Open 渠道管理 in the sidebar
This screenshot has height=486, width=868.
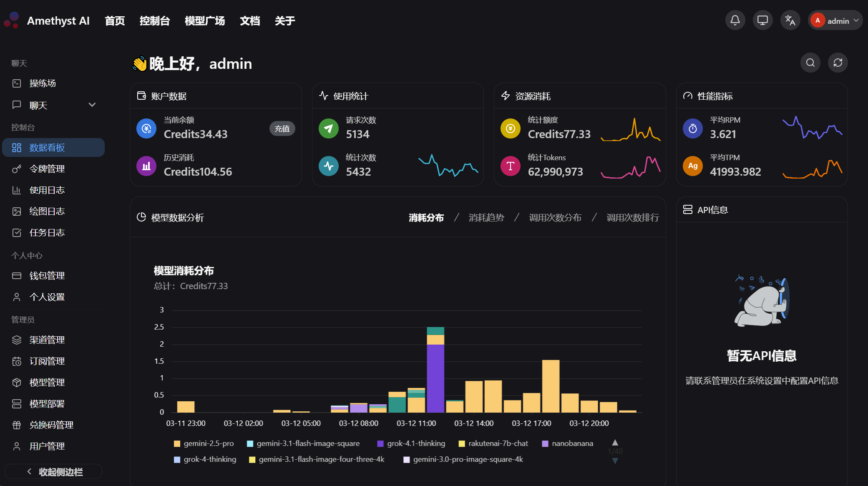[x=47, y=340]
